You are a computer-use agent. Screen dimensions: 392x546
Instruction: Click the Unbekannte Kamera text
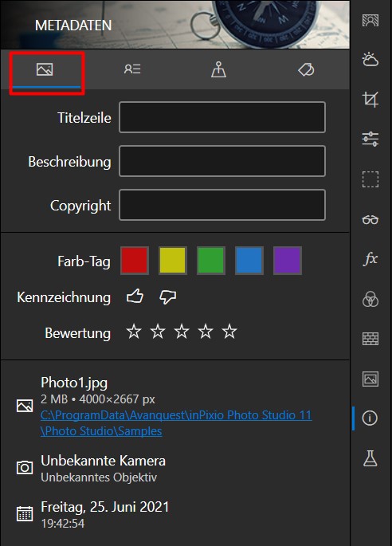tap(103, 461)
